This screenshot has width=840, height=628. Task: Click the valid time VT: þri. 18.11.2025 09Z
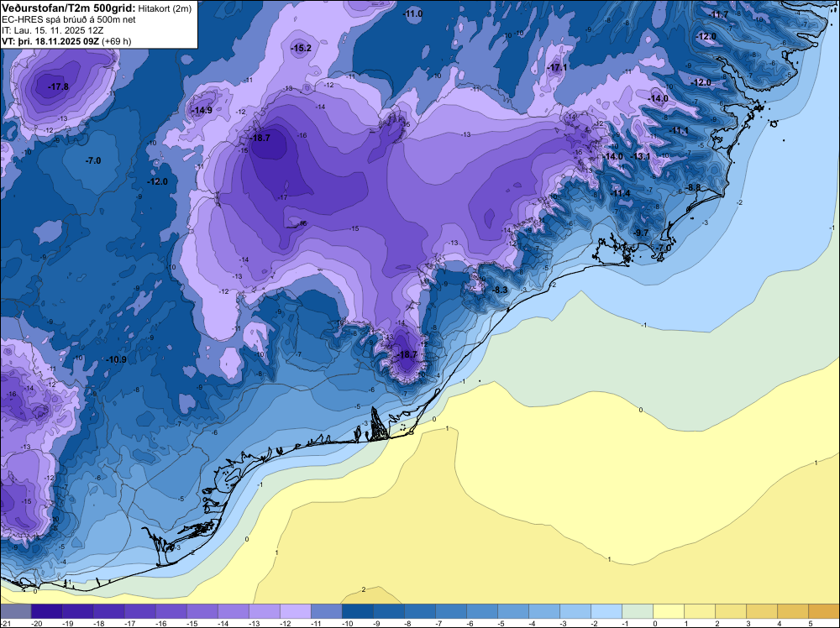coord(50,40)
